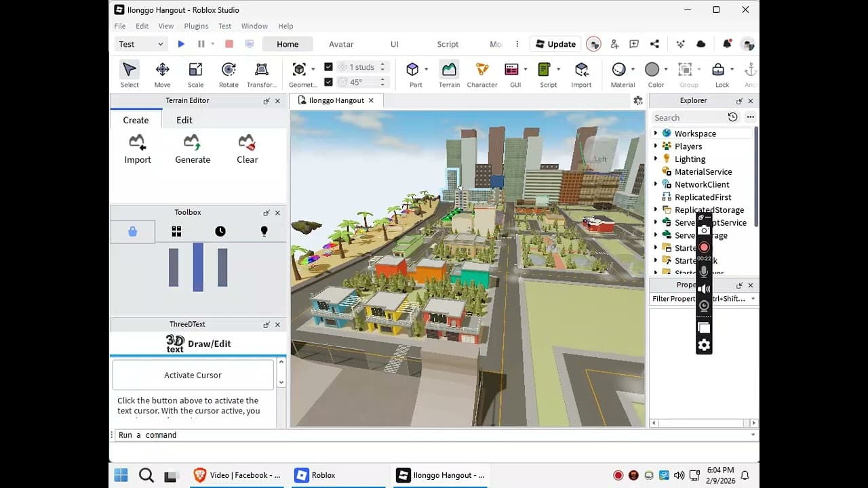Open the Part type dropdown arrow
The width and height of the screenshot is (868, 488).
click(x=426, y=69)
